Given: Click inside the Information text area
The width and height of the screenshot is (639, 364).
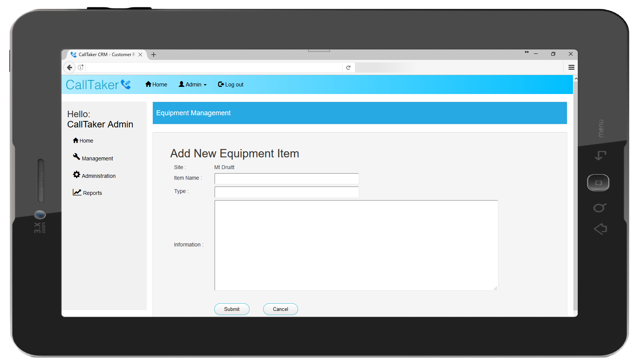Looking at the screenshot, I should (356, 245).
